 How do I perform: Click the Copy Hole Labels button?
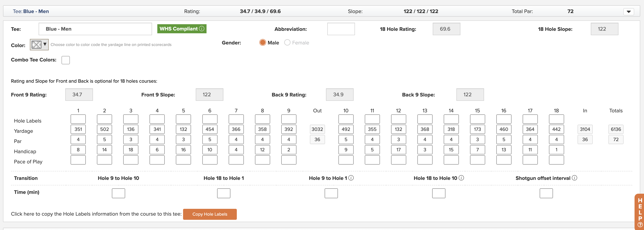point(210,214)
